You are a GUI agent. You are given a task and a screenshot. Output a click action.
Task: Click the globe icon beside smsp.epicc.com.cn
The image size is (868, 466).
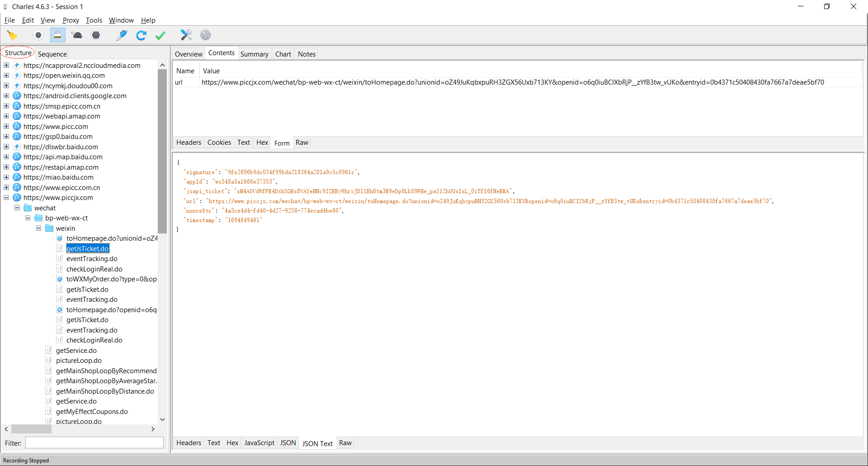click(17, 106)
